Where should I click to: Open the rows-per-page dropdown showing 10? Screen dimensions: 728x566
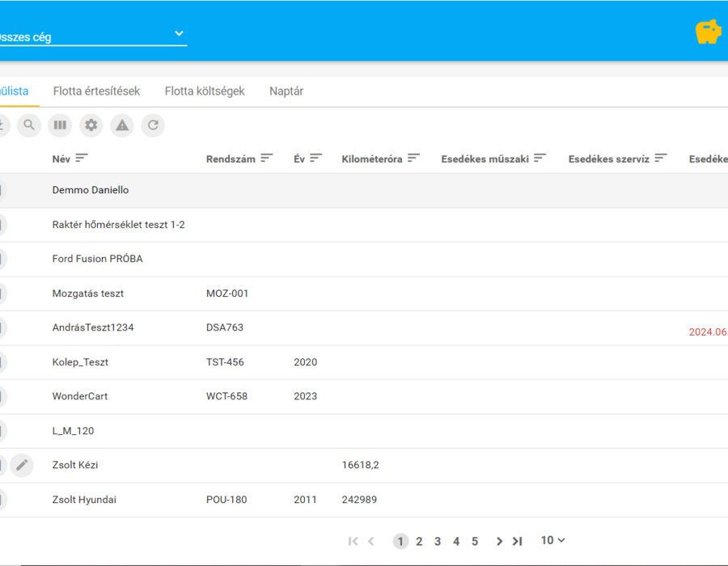(552, 540)
